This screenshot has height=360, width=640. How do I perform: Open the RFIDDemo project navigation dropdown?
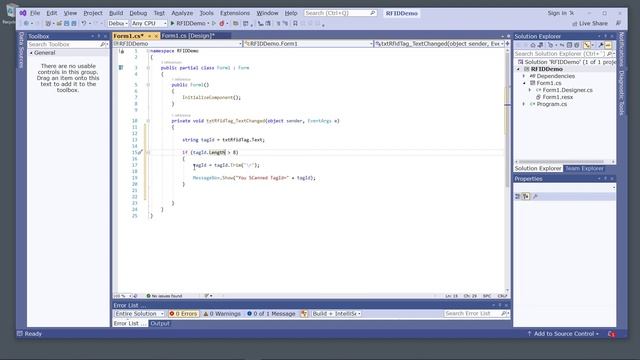click(178, 43)
